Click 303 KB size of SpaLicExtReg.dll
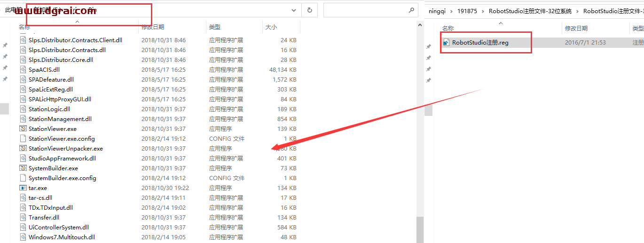Viewport: 644px width, 243px height. coord(287,90)
